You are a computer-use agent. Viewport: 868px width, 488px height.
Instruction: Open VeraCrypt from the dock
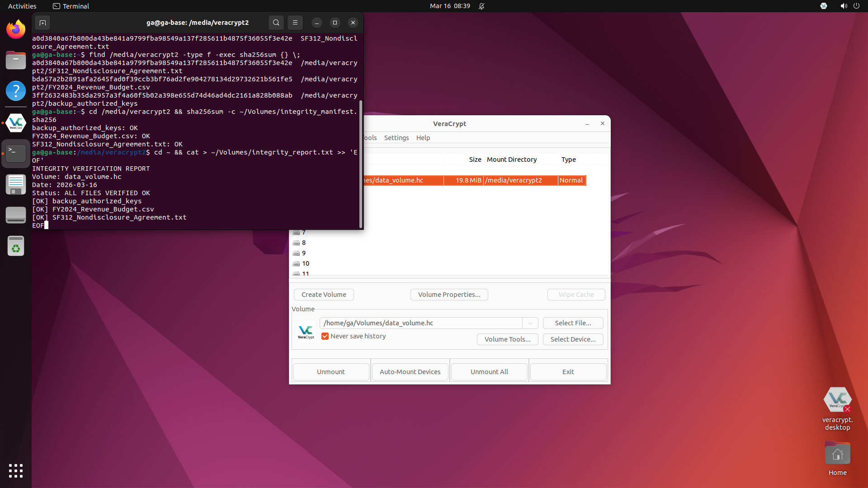(x=15, y=122)
